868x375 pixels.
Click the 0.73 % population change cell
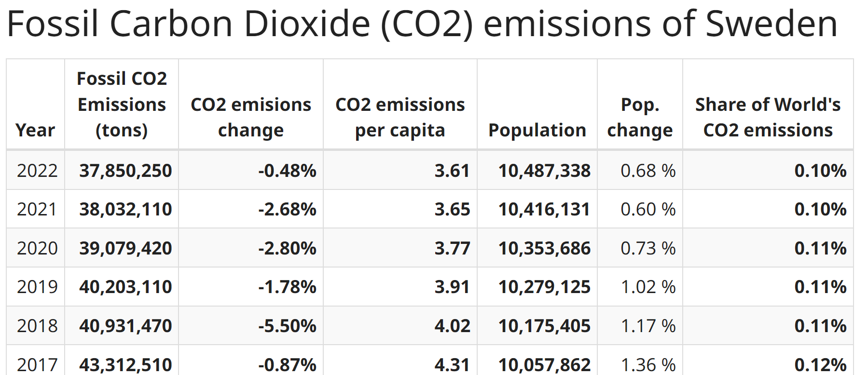(648, 248)
